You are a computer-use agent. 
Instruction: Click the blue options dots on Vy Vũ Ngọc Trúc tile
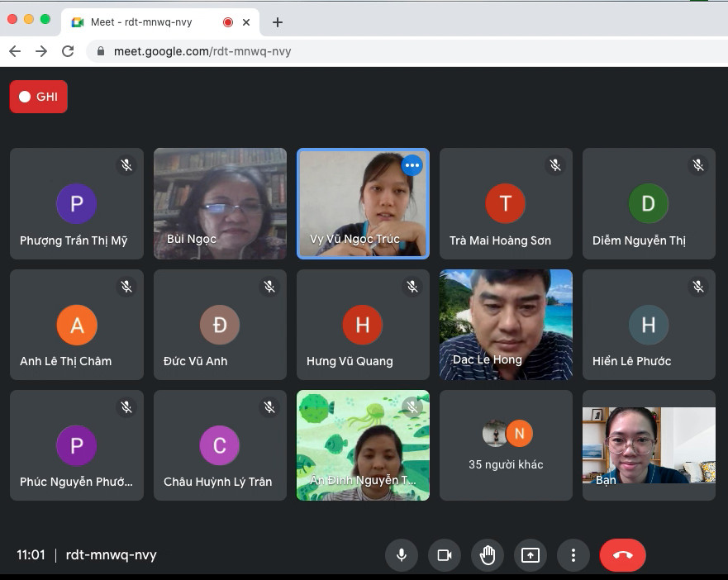[412, 165]
